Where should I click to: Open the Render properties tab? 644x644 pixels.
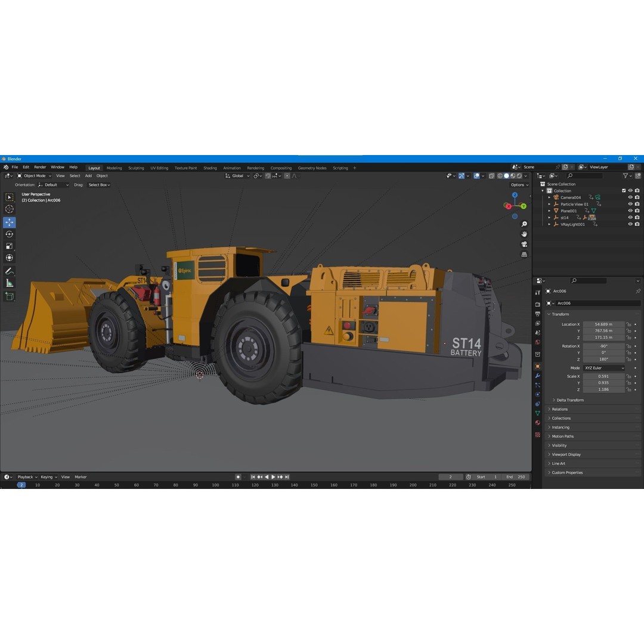click(538, 304)
